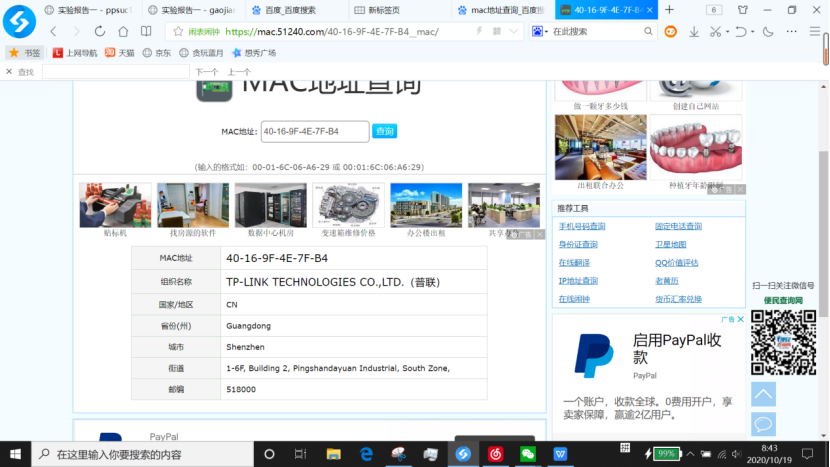Open the 京东 bookmark
830x467 pixels.
point(157,52)
